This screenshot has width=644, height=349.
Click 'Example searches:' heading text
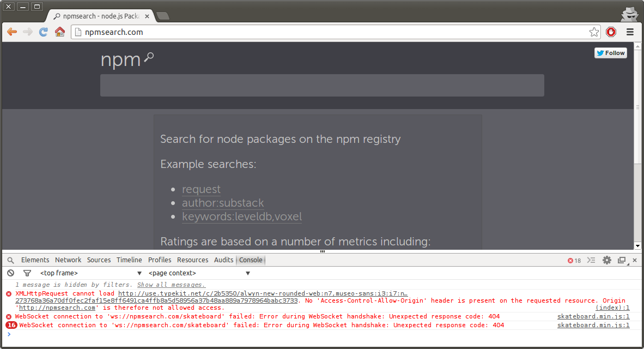point(208,164)
